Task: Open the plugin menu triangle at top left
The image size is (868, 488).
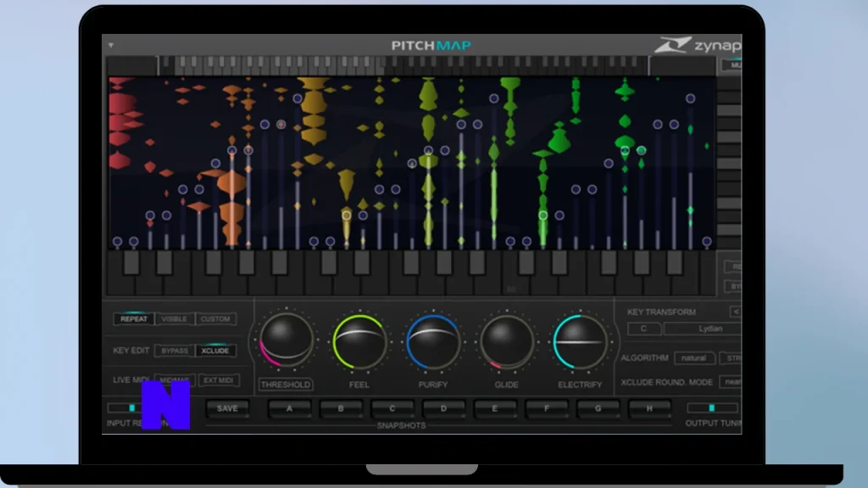Action: pos(111,45)
